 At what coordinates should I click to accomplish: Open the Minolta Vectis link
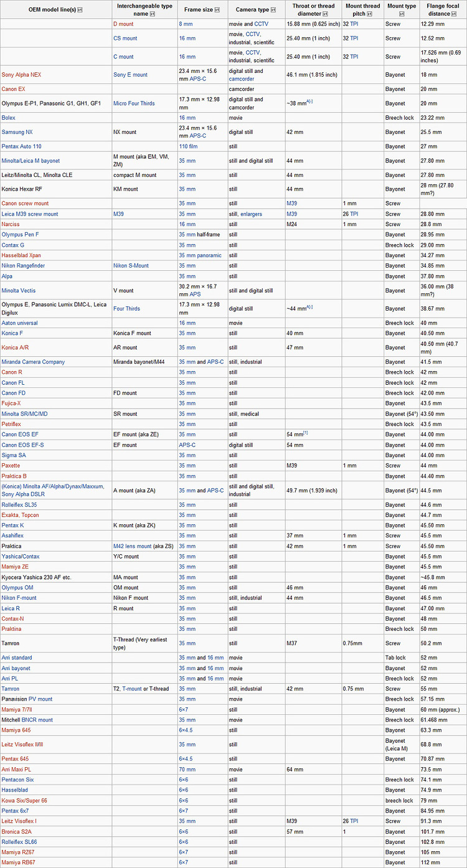(x=19, y=290)
